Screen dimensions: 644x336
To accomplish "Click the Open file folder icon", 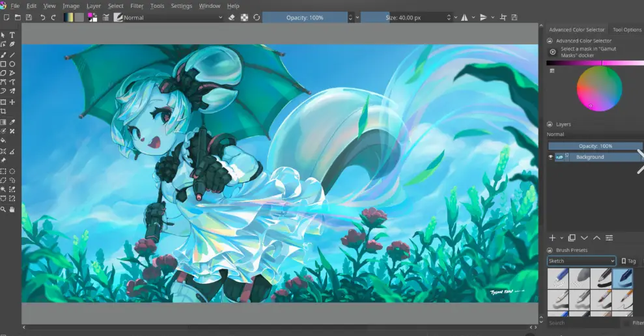I will (18, 17).
